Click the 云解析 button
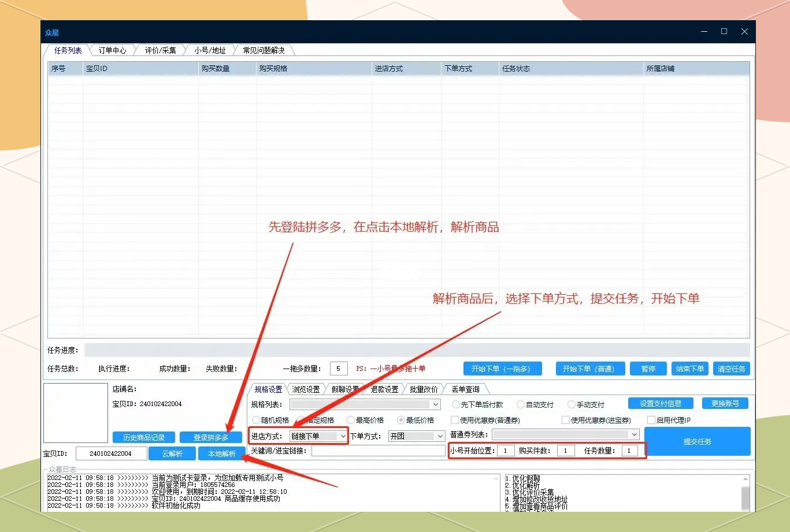This screenshot has width=790, height=532. (x=172, y=453)
